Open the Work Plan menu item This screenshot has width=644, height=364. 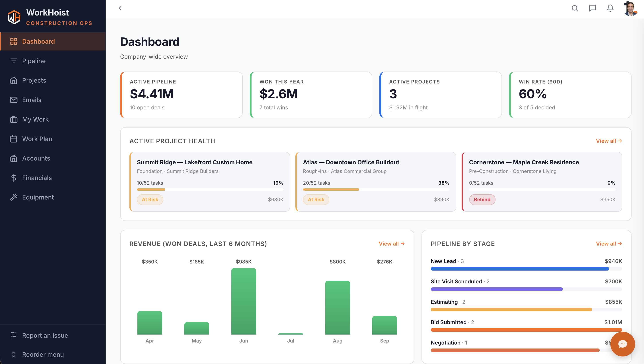point(53,139)
